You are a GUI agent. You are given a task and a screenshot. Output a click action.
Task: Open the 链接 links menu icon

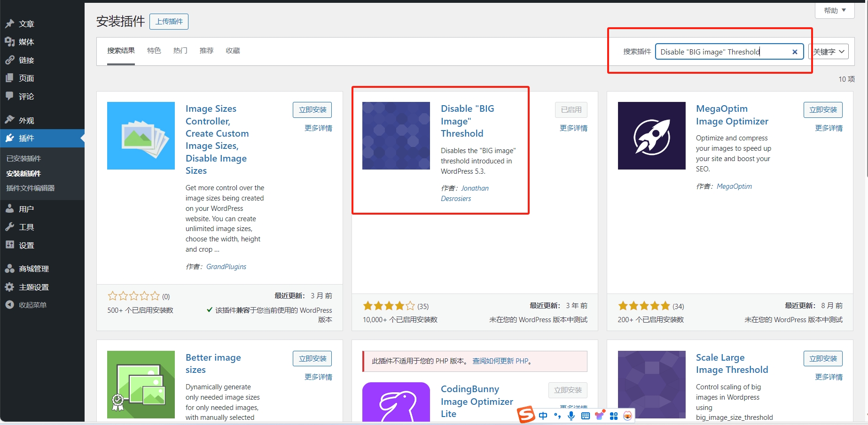9,60
